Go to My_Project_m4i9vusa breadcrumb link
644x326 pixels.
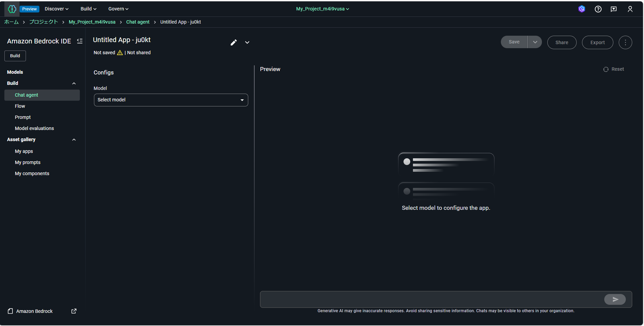click(92, 22)
